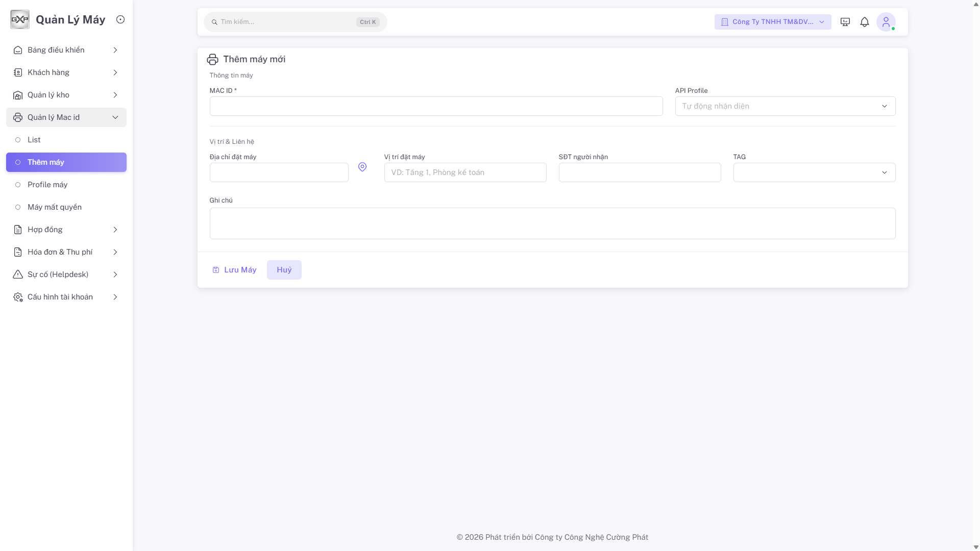Viewport: 980px width, 551px height.
Task: Click the printer icon beside Thêm máy mới
Action: click(x=212, y=59)
